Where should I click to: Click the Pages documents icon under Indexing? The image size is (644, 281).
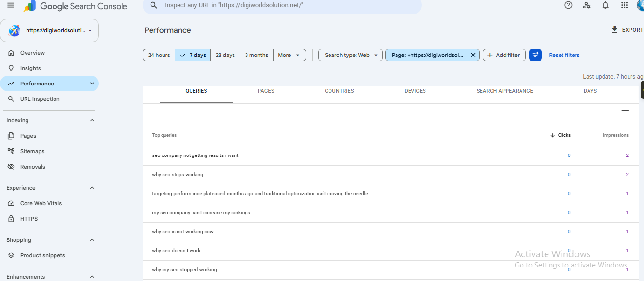click(x=11, y=136)
